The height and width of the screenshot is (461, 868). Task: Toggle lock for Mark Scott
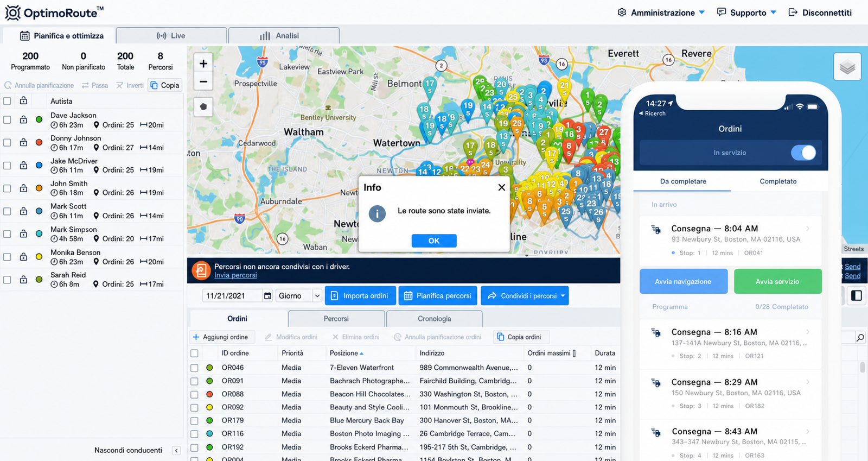coord(23,211)
